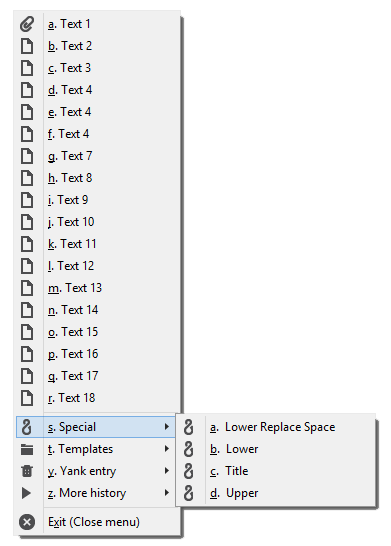Click the paperclip icon beside Text 1

click(27, 24)
